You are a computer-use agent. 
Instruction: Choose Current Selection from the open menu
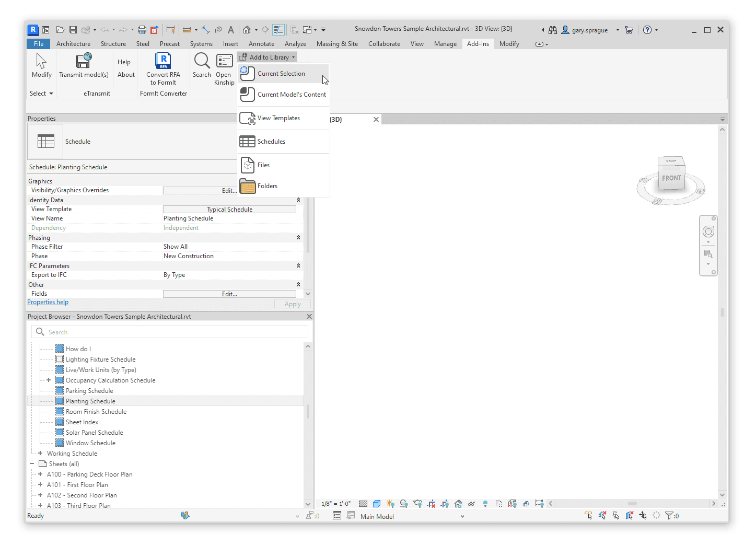pos(282,73)
